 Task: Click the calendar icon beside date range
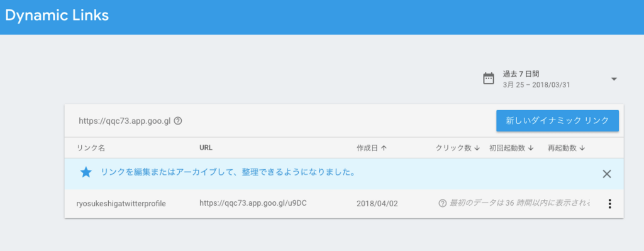click(x=488, y=79)
